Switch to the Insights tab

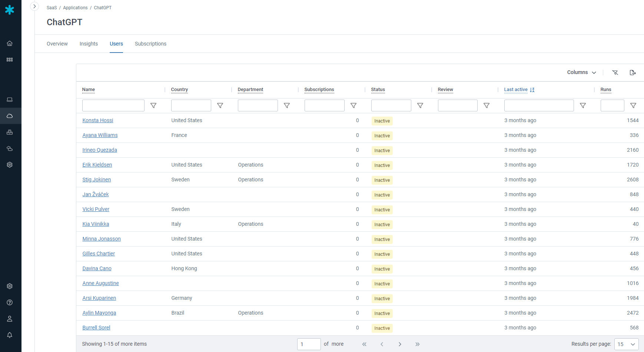tap(89, 44)
